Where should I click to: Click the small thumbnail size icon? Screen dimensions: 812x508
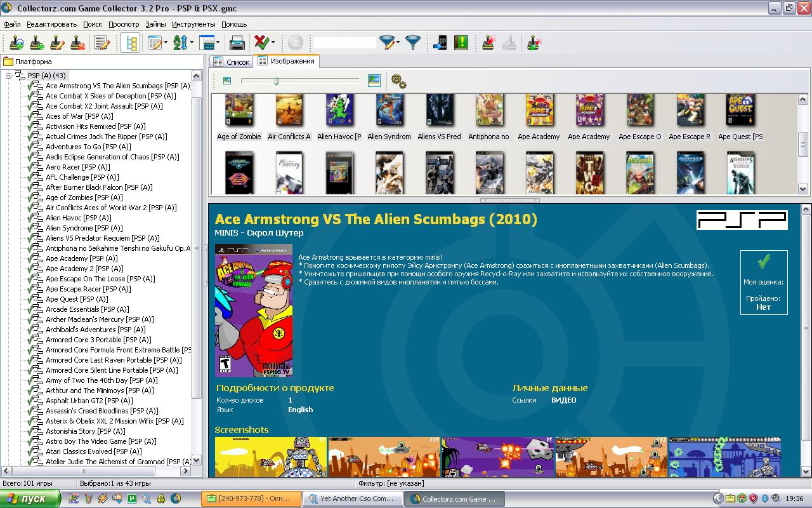tap(227, 81)
